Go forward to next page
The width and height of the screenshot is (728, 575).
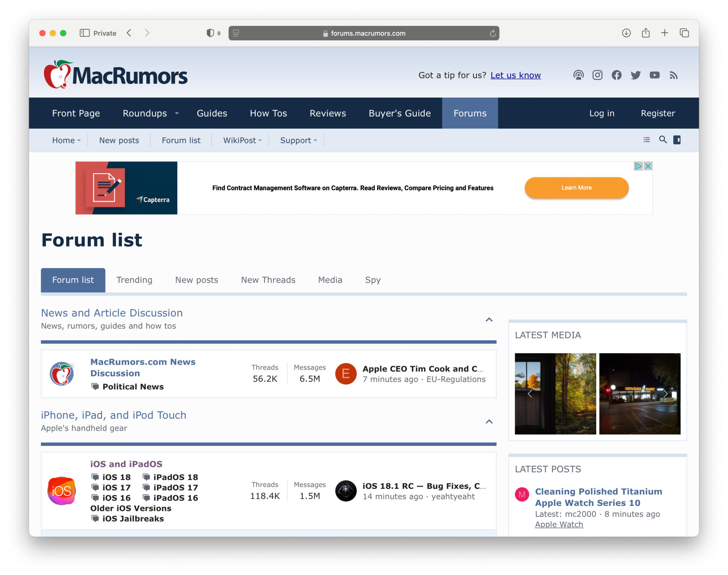pos(147,33)
